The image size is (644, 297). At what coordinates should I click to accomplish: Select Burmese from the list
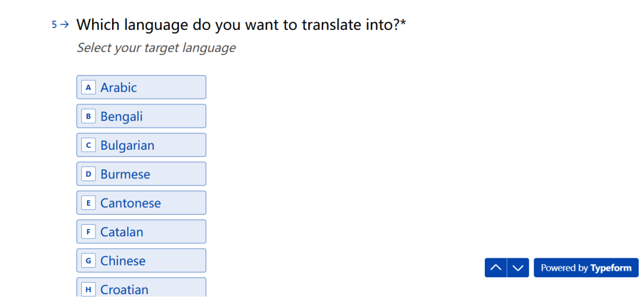[141, 174]
